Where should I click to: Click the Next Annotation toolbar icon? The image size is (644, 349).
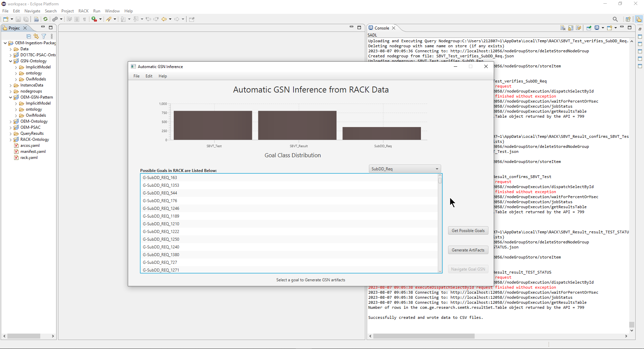click(x=123, y=19)
